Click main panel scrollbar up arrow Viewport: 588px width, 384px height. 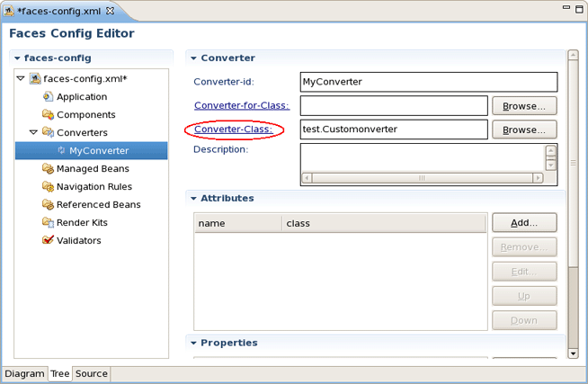[573, 55]
